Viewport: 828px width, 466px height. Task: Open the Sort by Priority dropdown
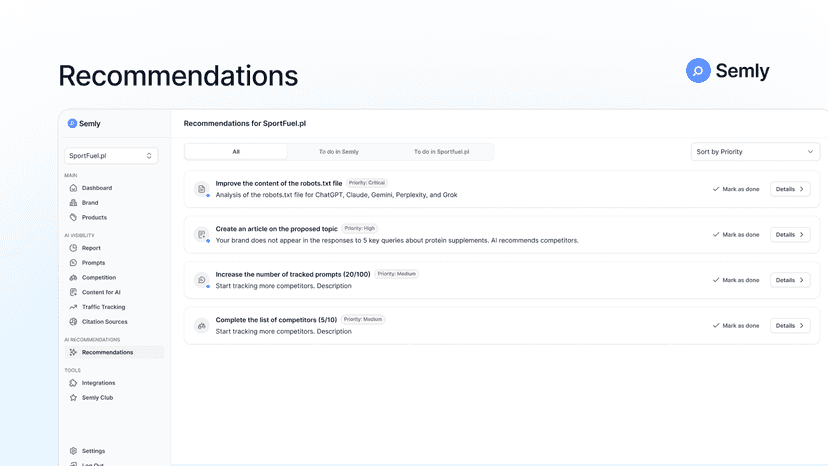(755, 152)
